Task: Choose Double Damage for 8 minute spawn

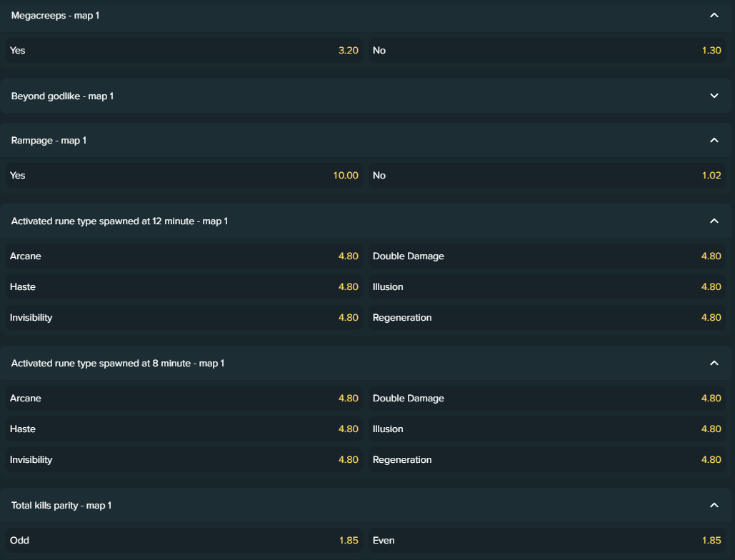Action: click(x=546, y=398)
